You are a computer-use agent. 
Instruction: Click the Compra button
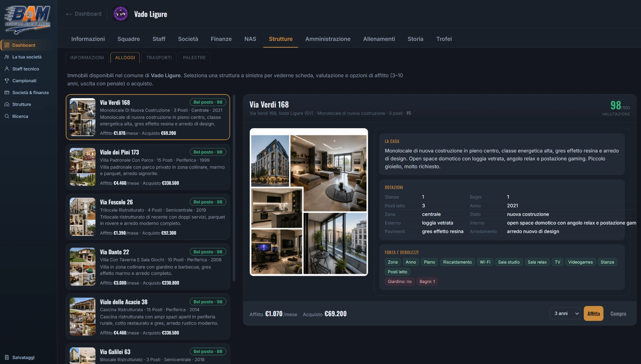(x=618, y=313)
